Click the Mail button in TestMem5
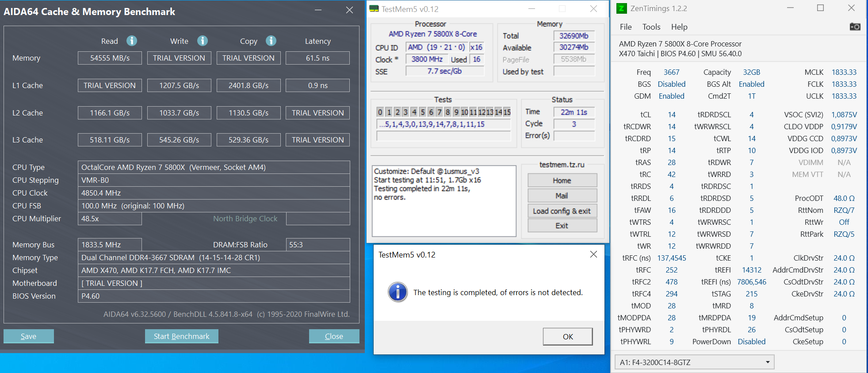The width and height of the screenshot is (868, 373). click(x=562, y=196)
